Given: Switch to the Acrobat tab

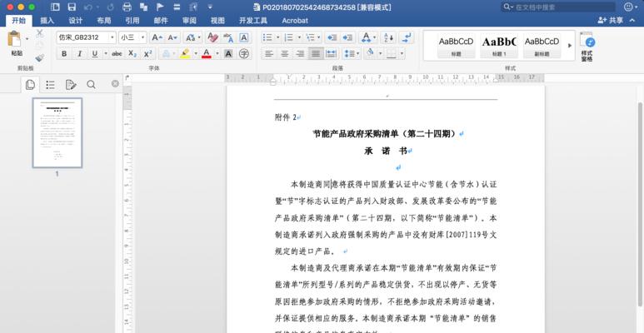Looking at the screenshot, I should [295, 21].
